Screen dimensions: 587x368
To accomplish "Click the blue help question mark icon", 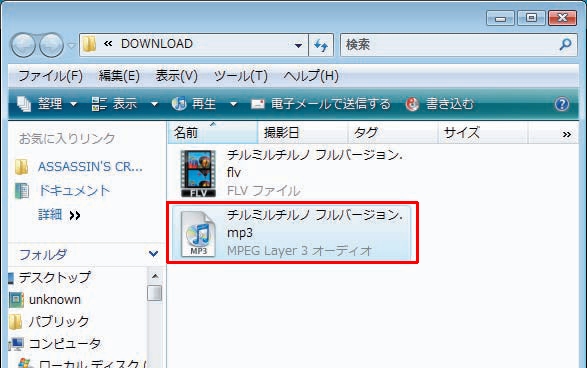I will (562, 104).
